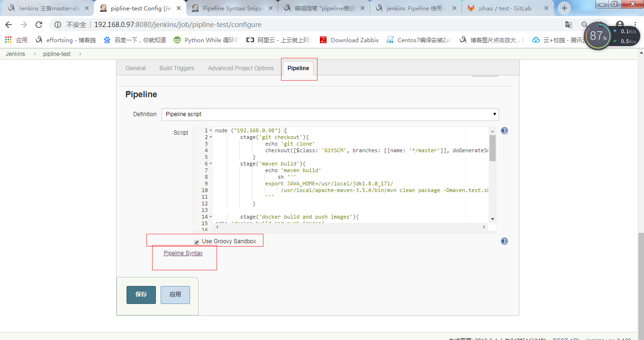This screenshot has width=644, height=340.
Task: Open help for the Script field
Action: point(504,130)
